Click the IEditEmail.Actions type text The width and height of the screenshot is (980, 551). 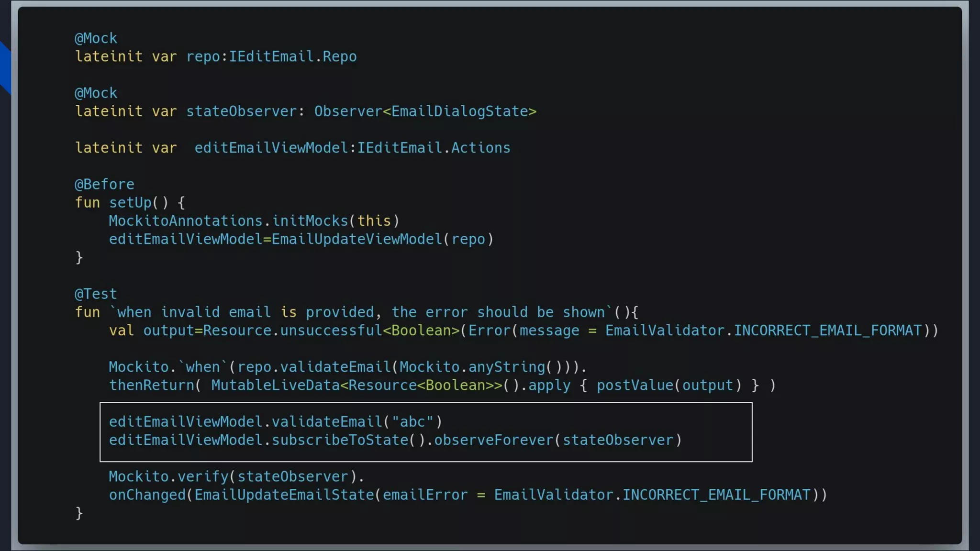[x=434, y=148]
